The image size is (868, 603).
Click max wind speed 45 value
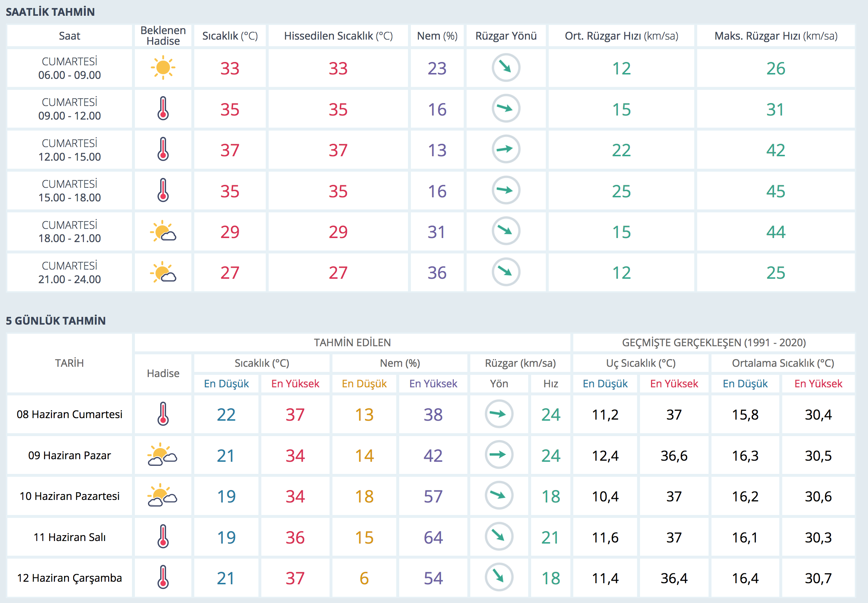[x=776, y=191]
